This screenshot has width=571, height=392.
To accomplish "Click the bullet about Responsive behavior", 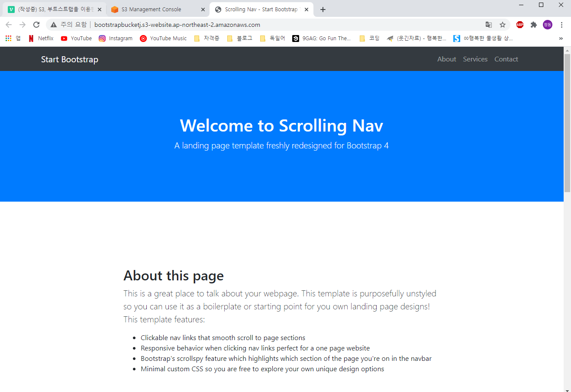I will [x=255, y=348].
